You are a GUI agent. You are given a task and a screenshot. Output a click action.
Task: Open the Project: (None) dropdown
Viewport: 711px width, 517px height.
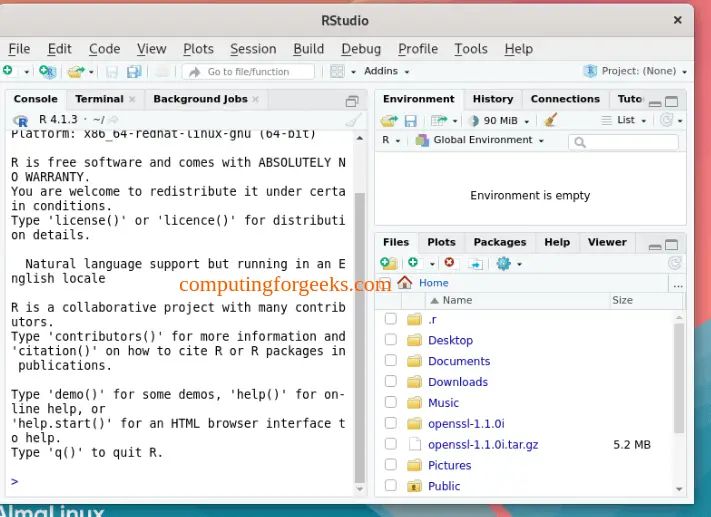point(635,71)
